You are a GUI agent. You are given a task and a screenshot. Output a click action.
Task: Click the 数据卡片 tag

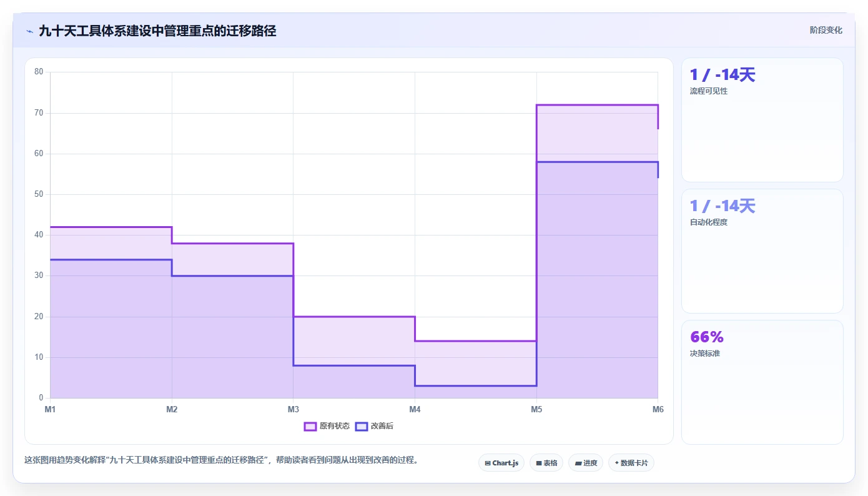[631, 463]
